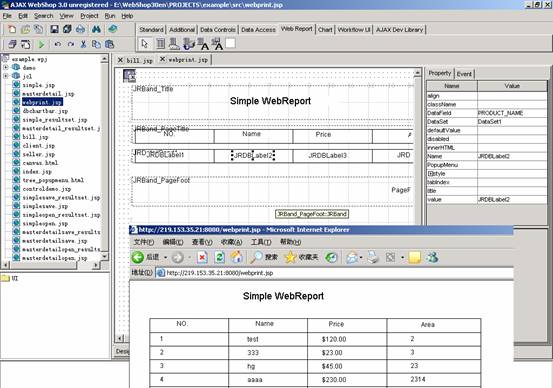The image size is (553, 388).
Task: Click the Paste clipboard icon
Action: (x=110, y=44)
